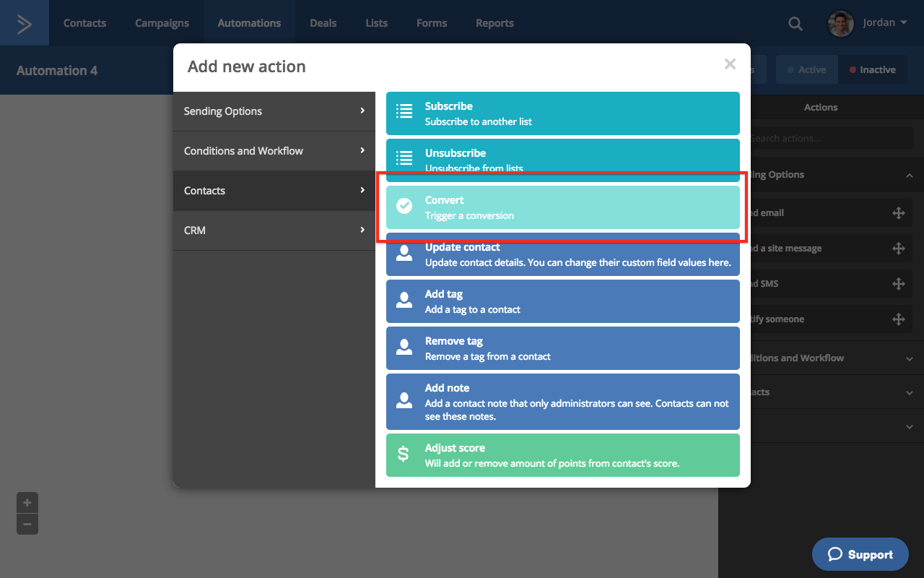924x578 pixels.
Task: Expand Conditions and Workflow category
Action: 274,151
